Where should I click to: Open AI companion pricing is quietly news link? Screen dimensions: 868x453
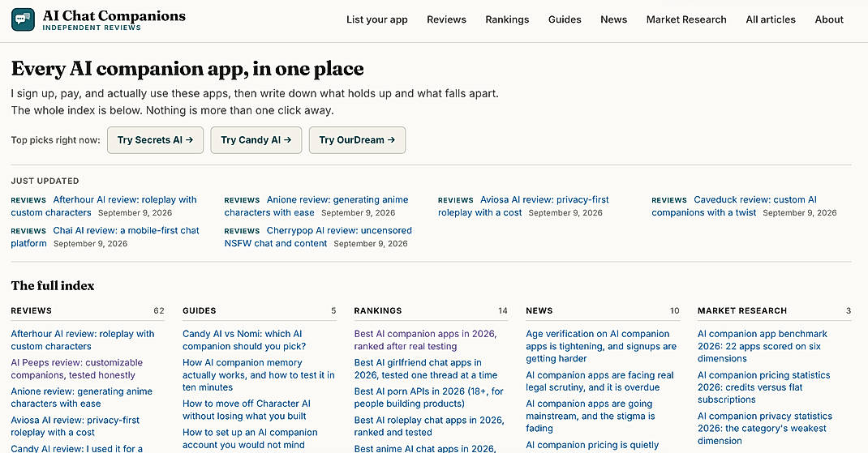[592, 445]
